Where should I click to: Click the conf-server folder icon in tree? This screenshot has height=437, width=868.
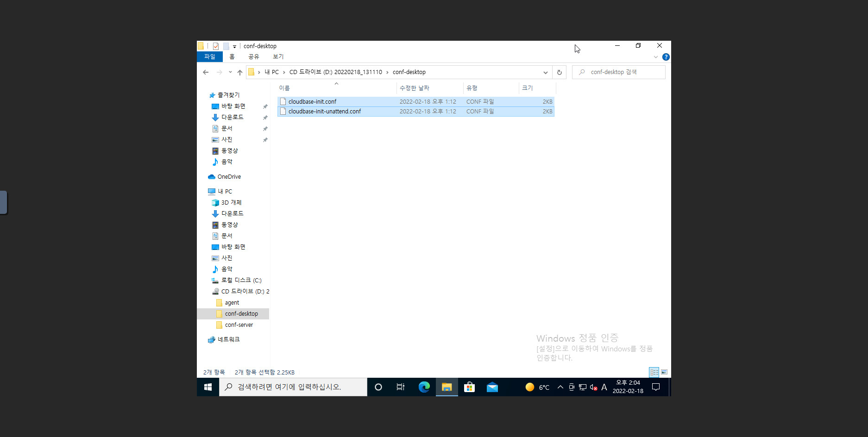pos(220,325)
